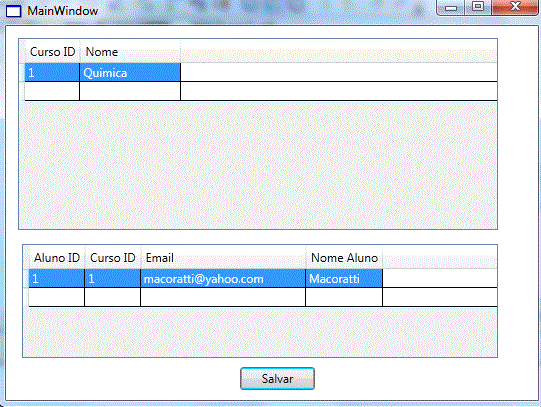Select the Quimica cell
541x407 pixels.
(130, 72)
